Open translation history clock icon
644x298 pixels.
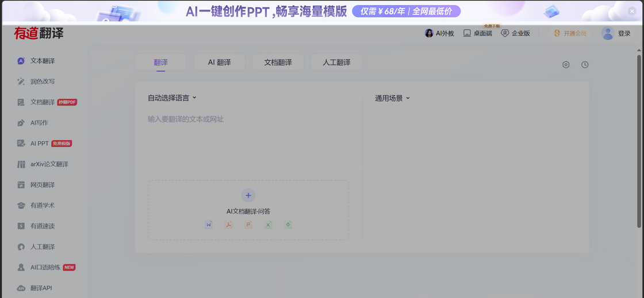[x=585, y=65]
